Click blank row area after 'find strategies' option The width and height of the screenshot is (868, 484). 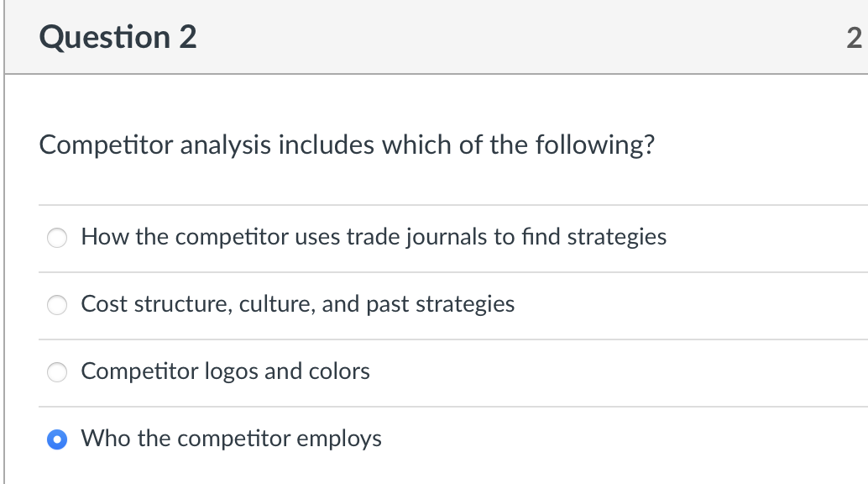click(x=764, y=237)
